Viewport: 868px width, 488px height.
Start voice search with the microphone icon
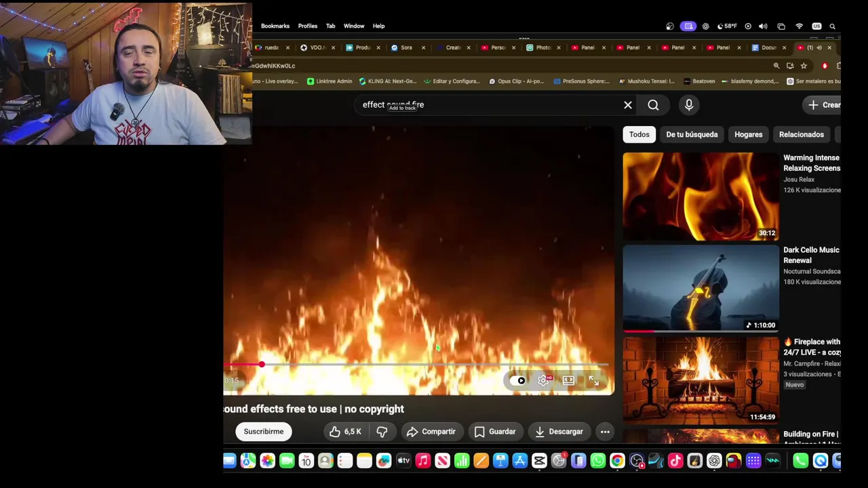689,105
